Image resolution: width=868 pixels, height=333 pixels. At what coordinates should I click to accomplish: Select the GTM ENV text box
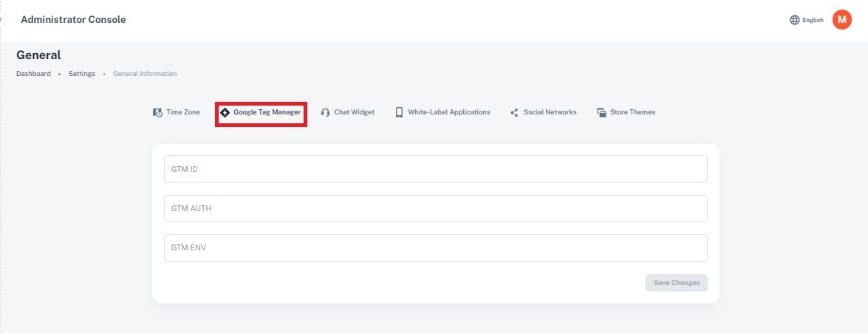(x=435, y=248)
